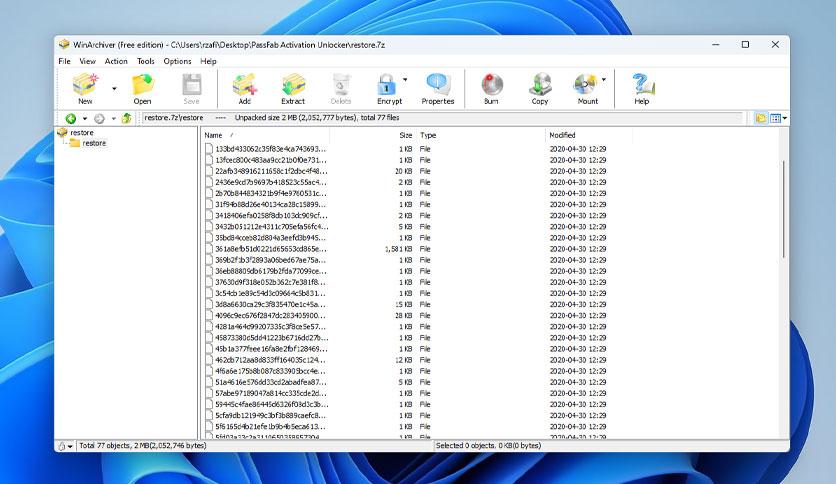The width and height of the screenshot is (836, 484).
Task: Open the Back history dropdown arrow
Action: coord(85,118)
